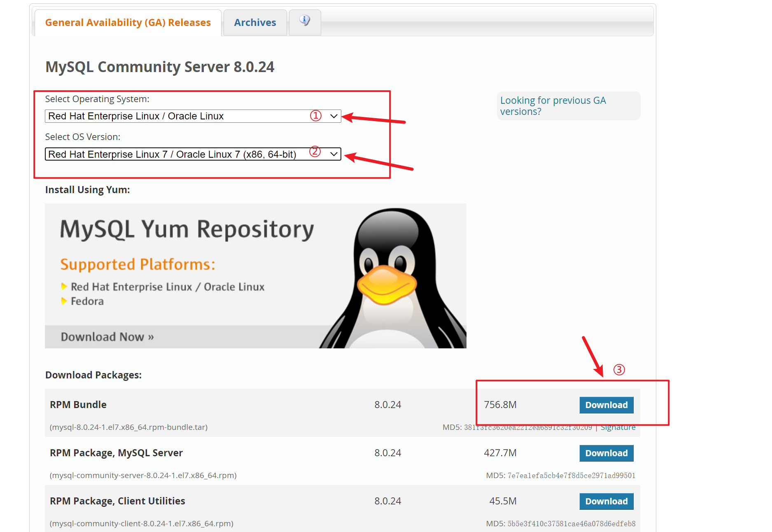Click the 756.8M size value
Image resolution: width=772 pixels, height=532 pixels.
tap(500, 405)
